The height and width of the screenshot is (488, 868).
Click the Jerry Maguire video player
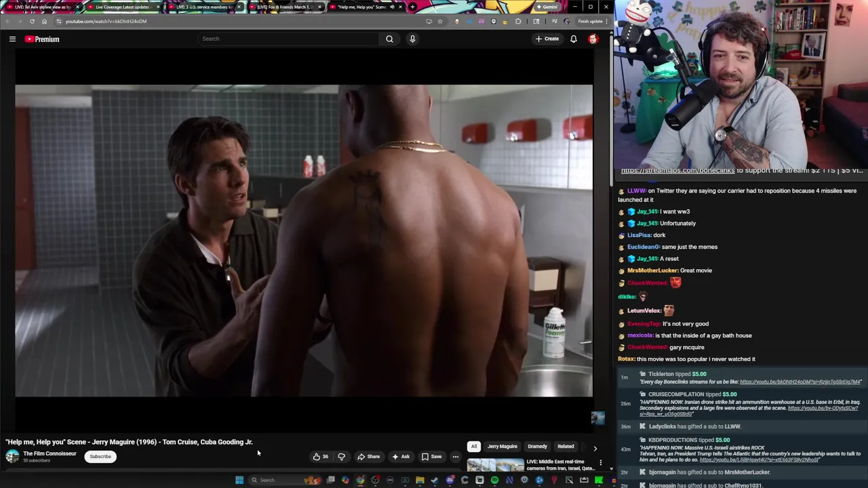304,241
